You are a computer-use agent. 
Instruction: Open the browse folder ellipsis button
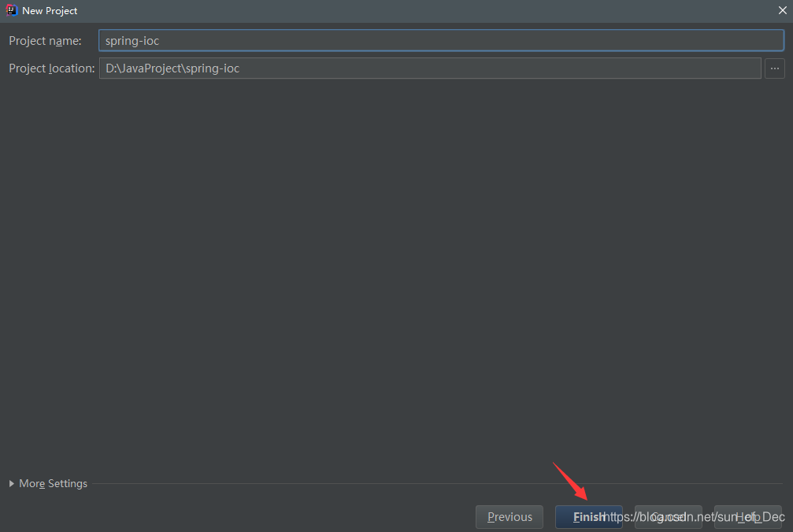[x=774, y=68]
